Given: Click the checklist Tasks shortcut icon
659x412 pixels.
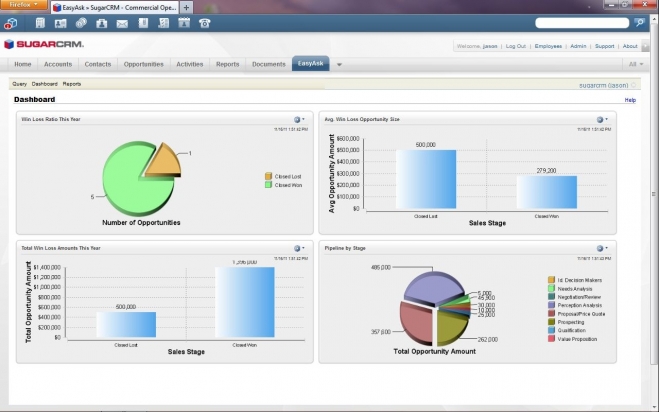Looking at the screenshot, I should click(x=163, y=23).
